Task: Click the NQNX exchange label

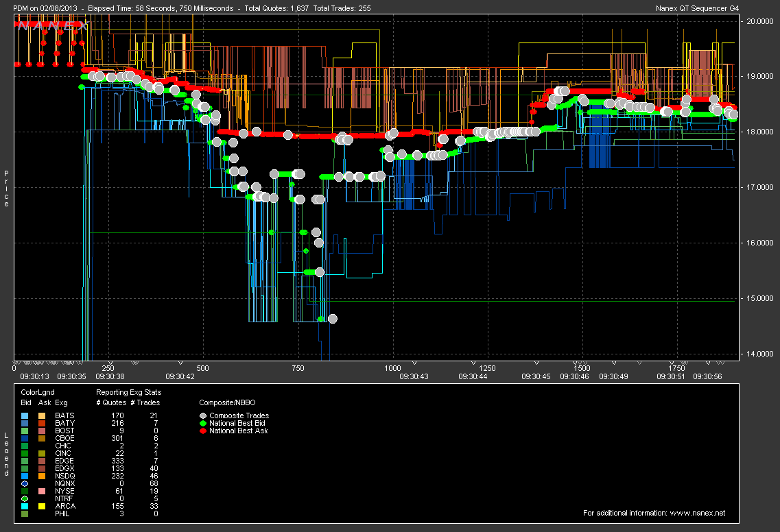Action: point(65,483)
